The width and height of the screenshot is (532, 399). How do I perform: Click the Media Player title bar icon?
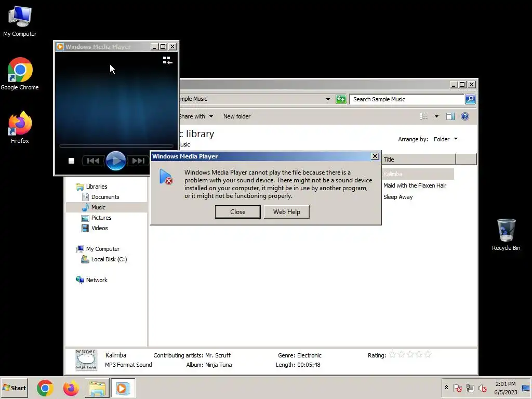click(x=60, y=47)
